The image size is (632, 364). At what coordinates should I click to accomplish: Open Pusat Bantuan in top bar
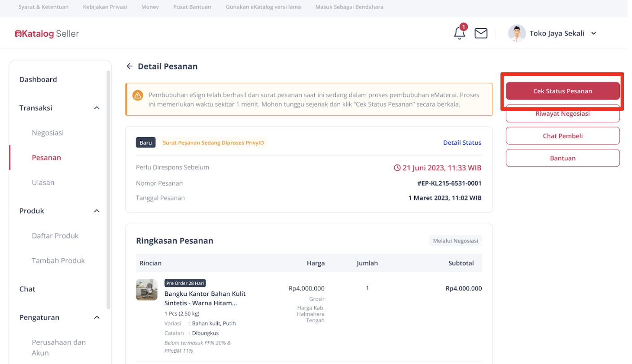point(192,7)
